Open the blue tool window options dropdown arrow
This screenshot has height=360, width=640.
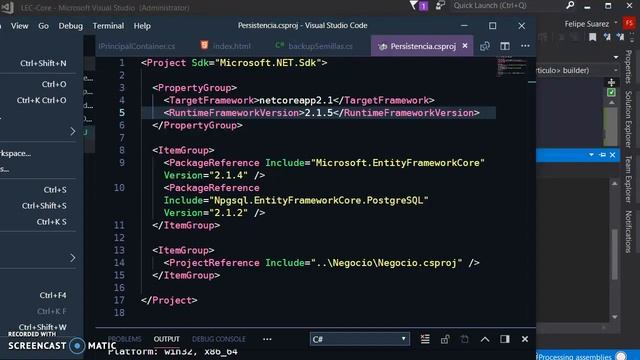click(x=591, y=155)
